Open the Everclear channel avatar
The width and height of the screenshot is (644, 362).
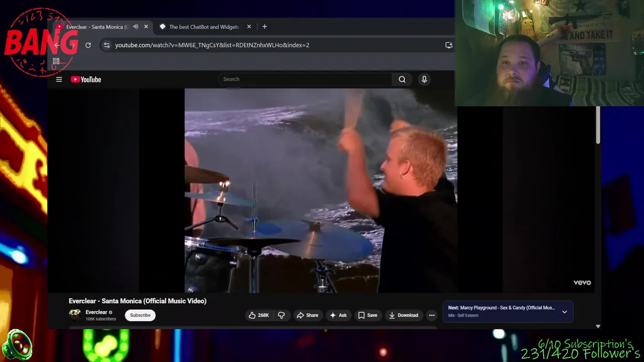pyautogui.click(x=75, y=315)
